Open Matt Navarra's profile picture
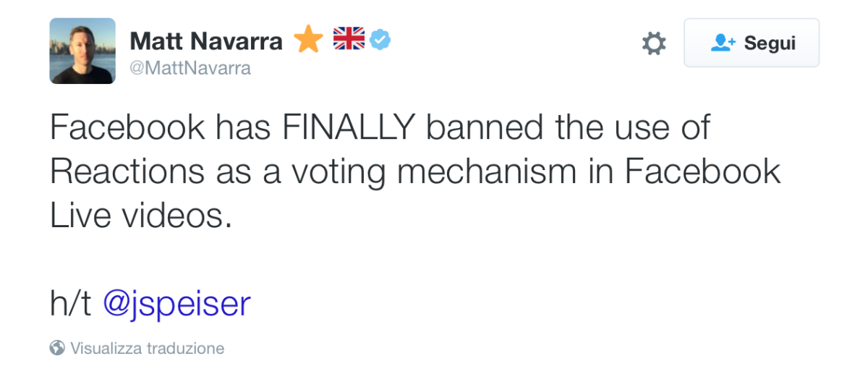This screenshot has width=868, height=369. click(82, 51)
